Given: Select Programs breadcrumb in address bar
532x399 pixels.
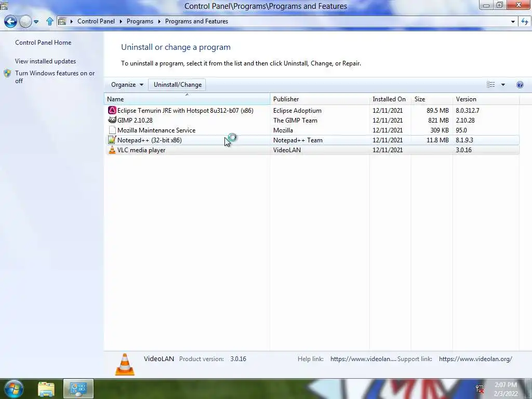Looking at the screenshot, I should [x=140, y=21].
